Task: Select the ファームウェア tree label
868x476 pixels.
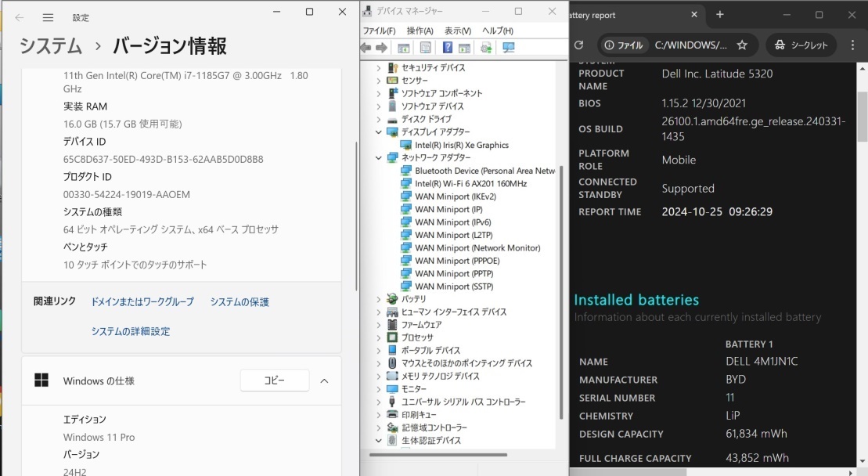Action: (x=421, y=325)
